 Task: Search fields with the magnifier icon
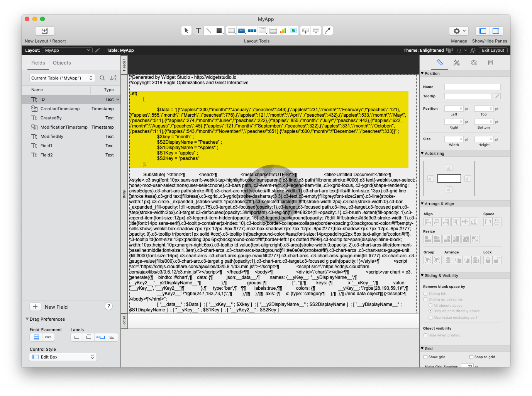click(x=102, y=78)
